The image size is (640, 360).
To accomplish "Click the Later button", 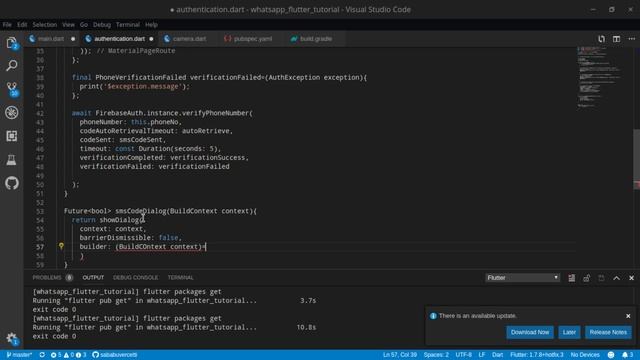I will click(x=569, y=332).
